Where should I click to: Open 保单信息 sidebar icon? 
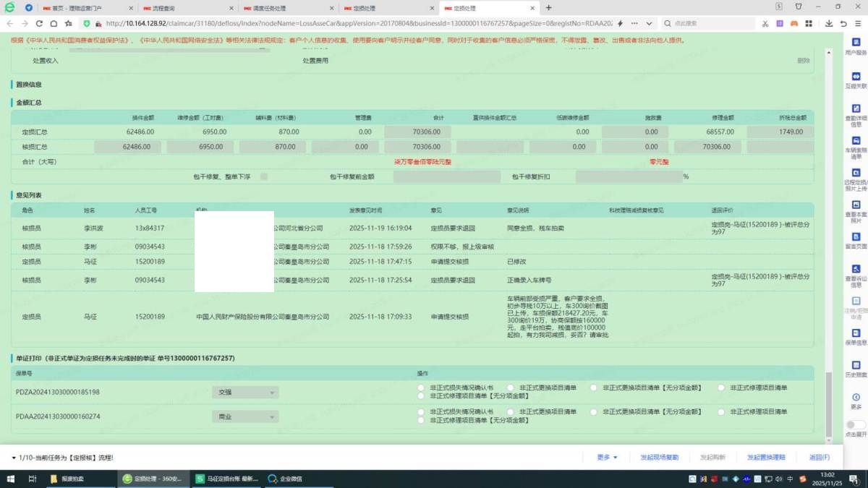coord(856,332)
